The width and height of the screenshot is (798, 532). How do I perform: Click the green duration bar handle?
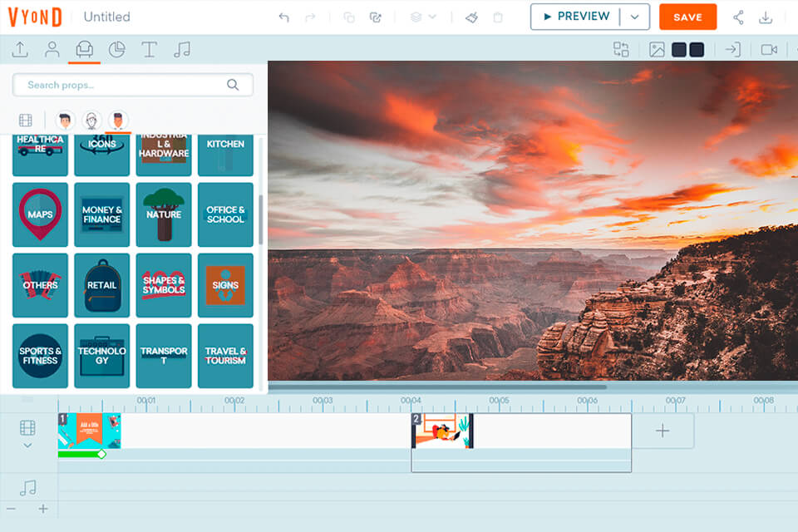click(101, 454)
